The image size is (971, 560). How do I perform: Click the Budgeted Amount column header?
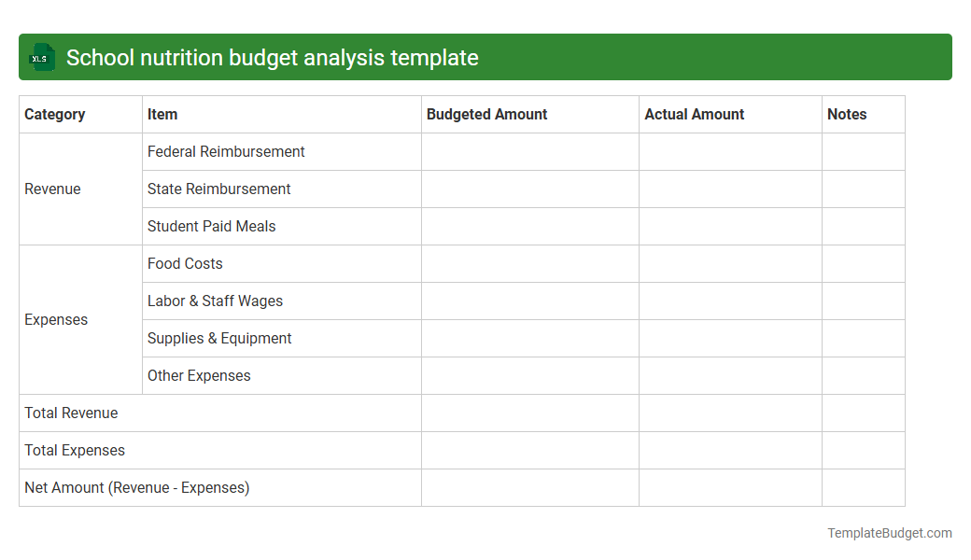[486, 114]
